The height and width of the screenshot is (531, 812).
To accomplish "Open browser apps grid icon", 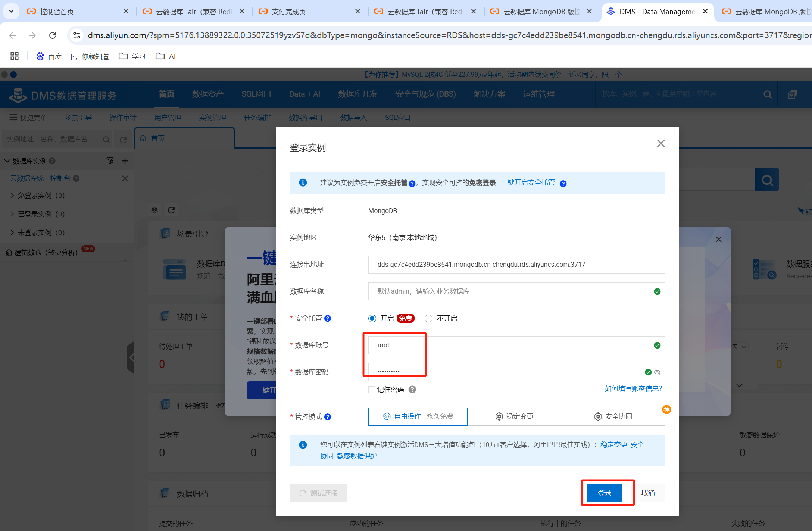I will [15, 56].
